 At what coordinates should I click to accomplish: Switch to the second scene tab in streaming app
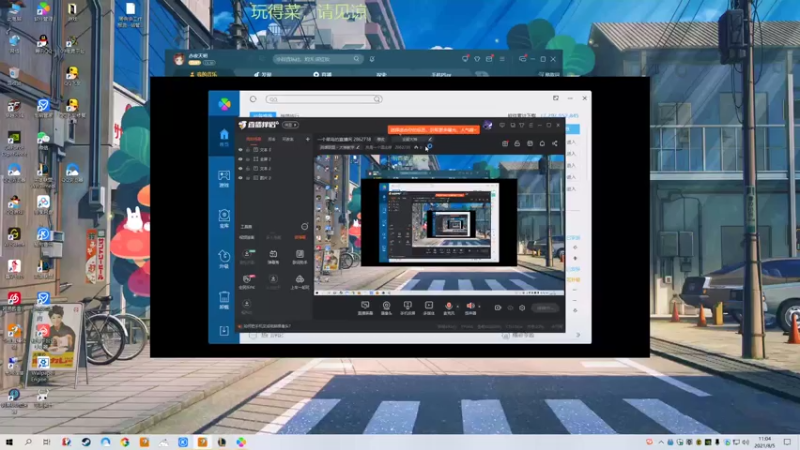tap(271, 139)
